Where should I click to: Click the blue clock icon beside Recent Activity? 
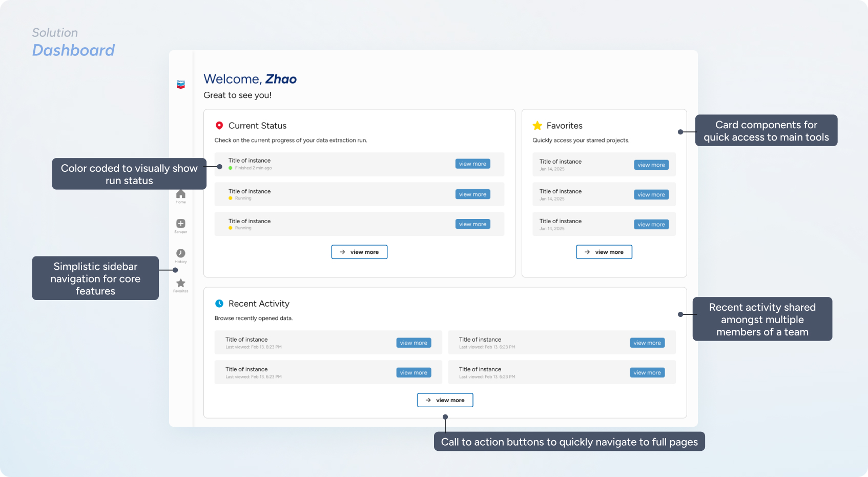click(x=219, y=304)
